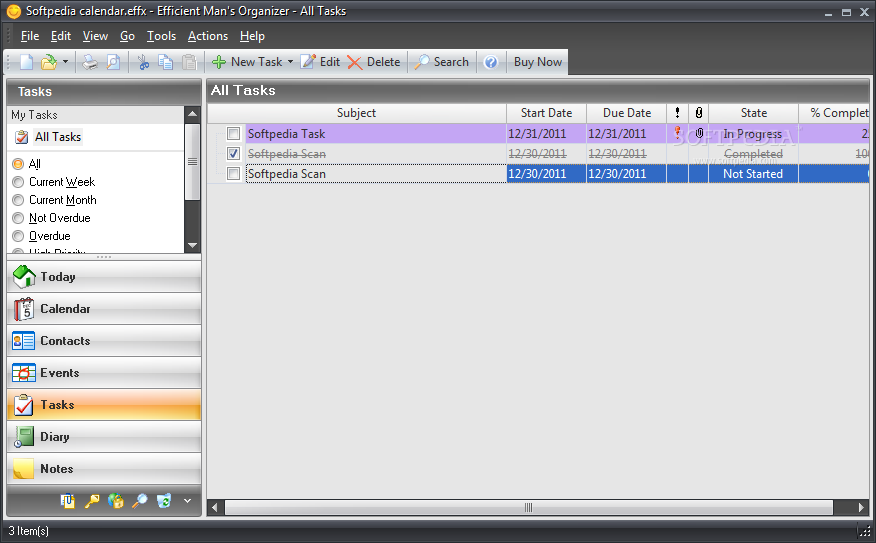876x543 pixels.
Task: Open the Tools menu
Action: (x=161, y=36)
